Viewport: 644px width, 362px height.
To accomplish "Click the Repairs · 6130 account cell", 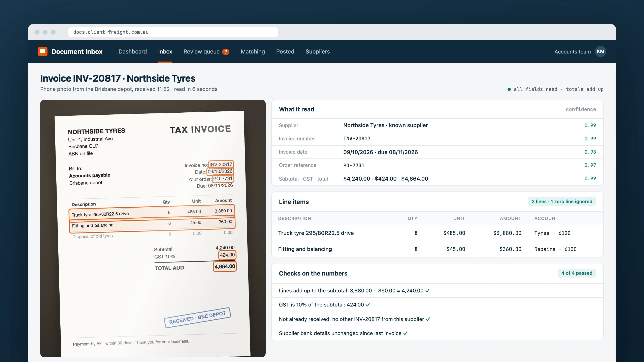I will (x=555, y=249).
